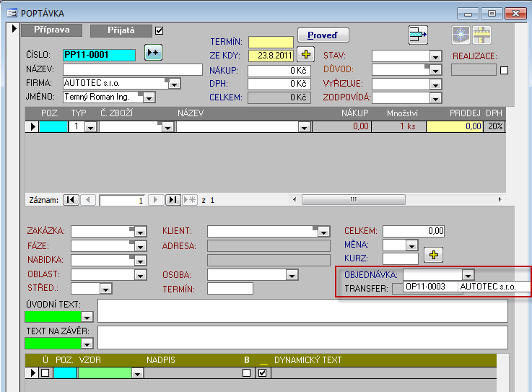
Task: Open the VZOR dropdown in dynamic text row
Action: coord(137,373)
